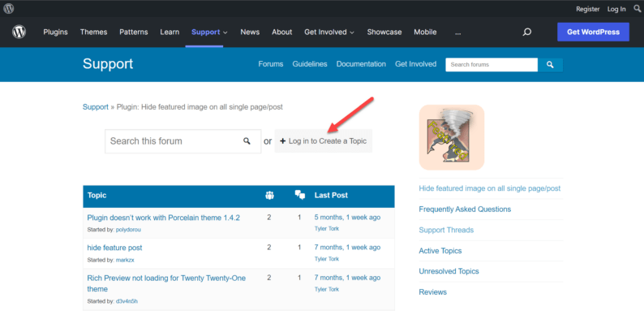Click the Search forums input field
The width and height of the screenshot is (644, 311).
492,65
